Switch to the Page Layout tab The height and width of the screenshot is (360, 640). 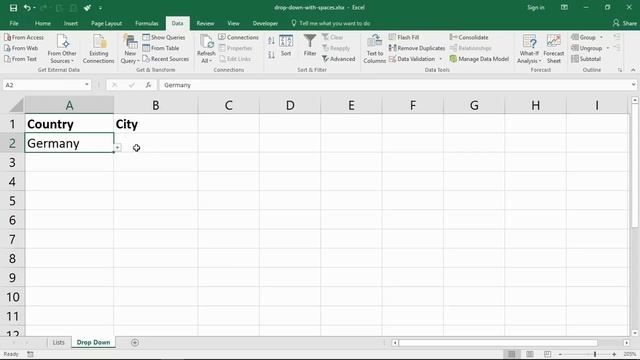(x=106, y=23)
